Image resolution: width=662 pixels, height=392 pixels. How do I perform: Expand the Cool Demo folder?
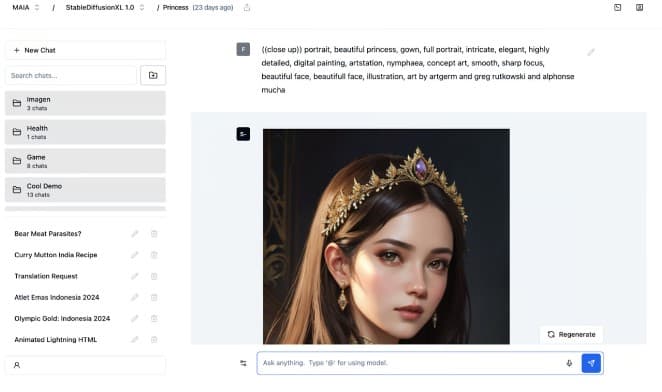click(x=85, y=190)
